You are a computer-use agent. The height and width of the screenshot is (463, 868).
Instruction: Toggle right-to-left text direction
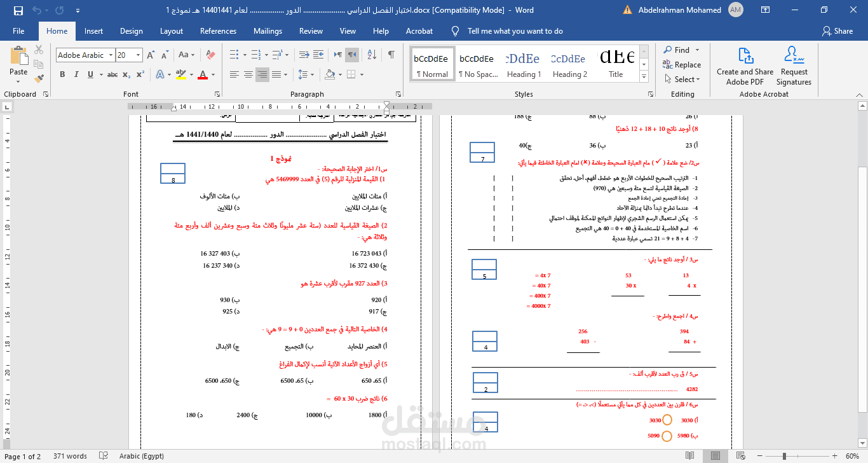pyautogui.click(x=351, y=55)
